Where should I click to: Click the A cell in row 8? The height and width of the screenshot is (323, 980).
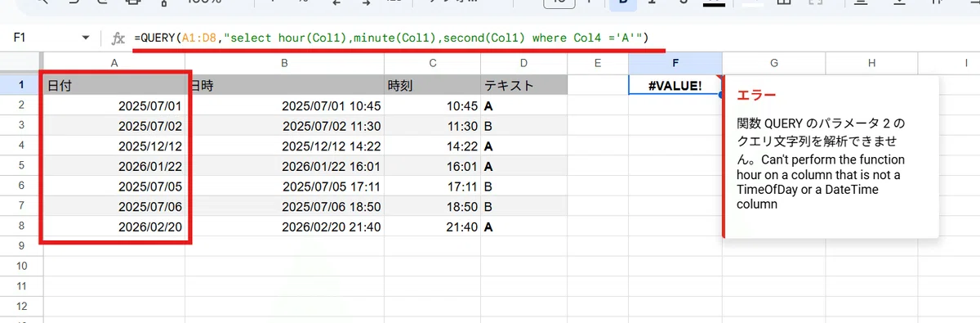pyautogui.click(x=523, y=227)
